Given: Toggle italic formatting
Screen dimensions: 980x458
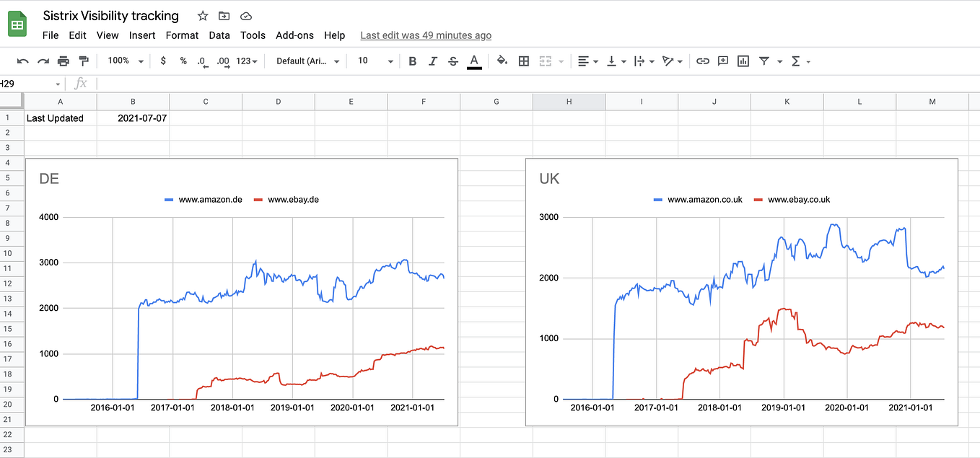Looking at the screenshot, I should pyautogui.click(x=432, y=61).
